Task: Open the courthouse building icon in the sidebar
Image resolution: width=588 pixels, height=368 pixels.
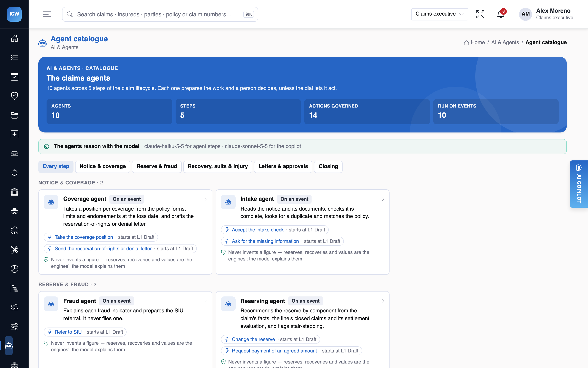Action: (14, 192)
